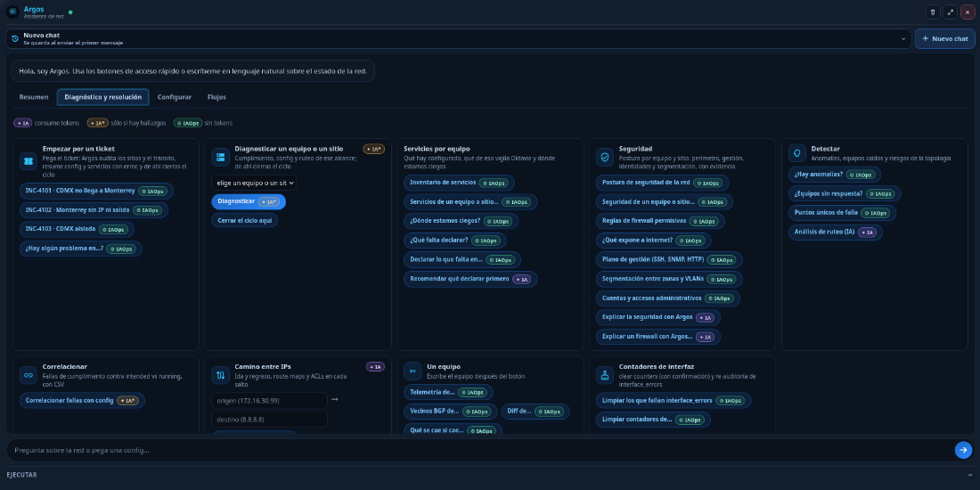Click 'Diff de...' chip
980x490 pixels.
(x=535, y=412)
